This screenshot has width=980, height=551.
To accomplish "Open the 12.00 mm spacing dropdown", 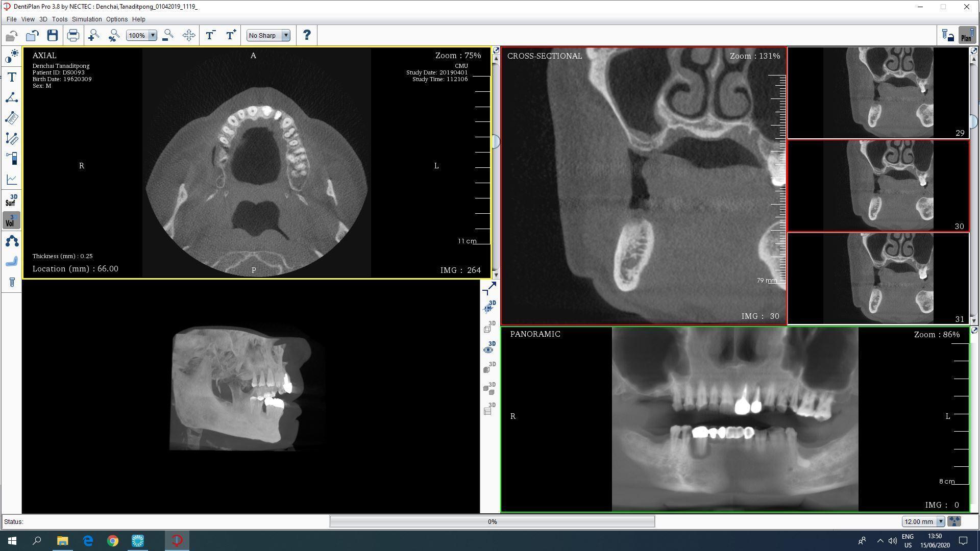I will tap(923, 521).
